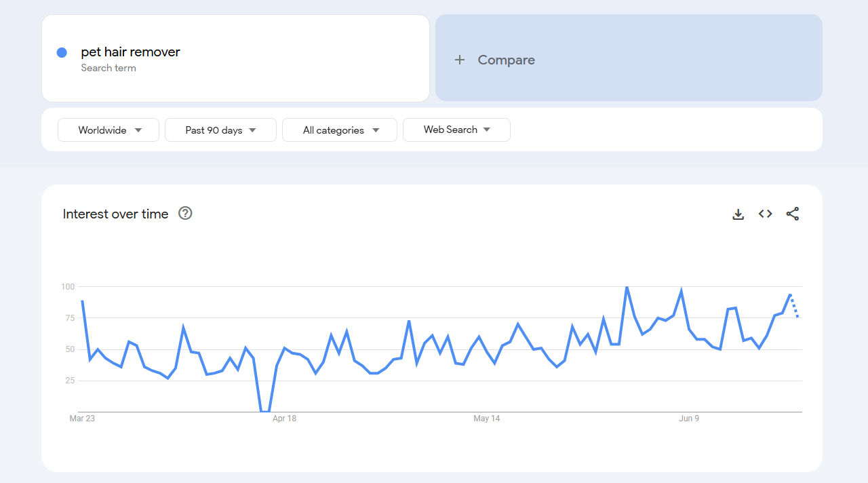Share the Interest over time chart
Image resolution: width=868 pixels, height=483 pixels.
click(x=792, y=214)
